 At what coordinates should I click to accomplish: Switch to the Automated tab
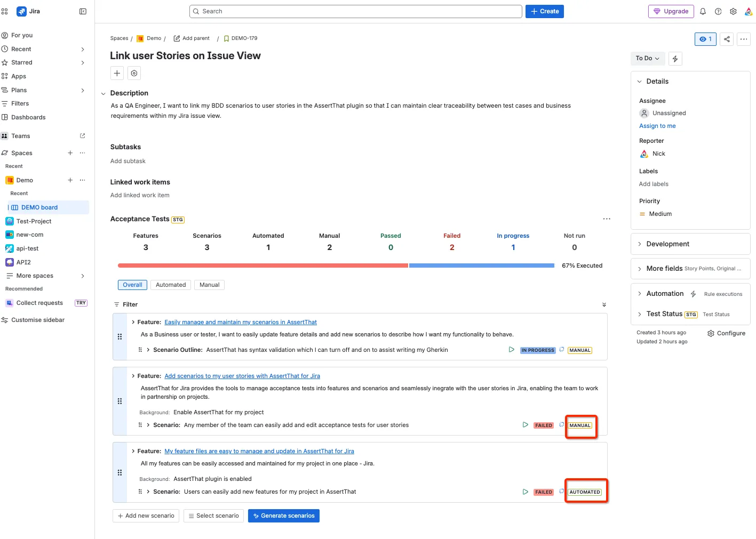[x=171, y=285]
